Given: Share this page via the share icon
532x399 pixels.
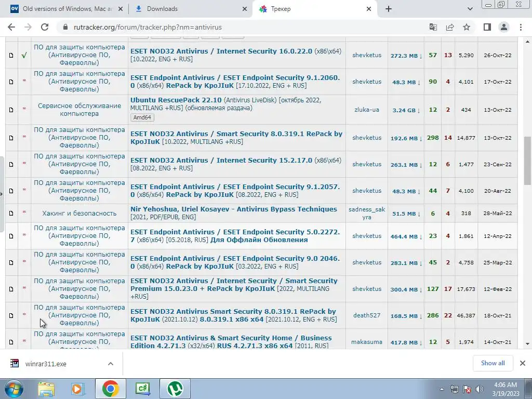Looking at the screenshot, I should pyautogui.click(x=450, y=27).
